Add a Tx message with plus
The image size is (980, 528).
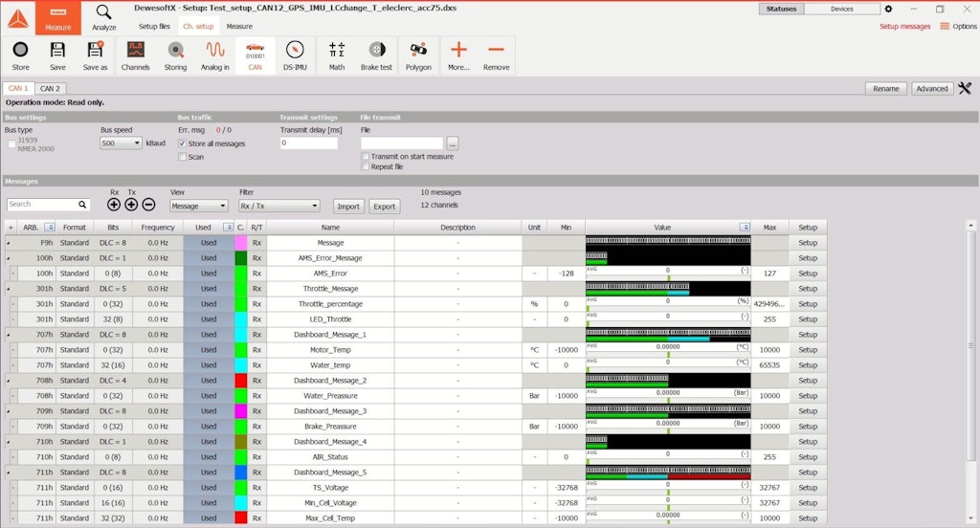click(x=131, y=205)
